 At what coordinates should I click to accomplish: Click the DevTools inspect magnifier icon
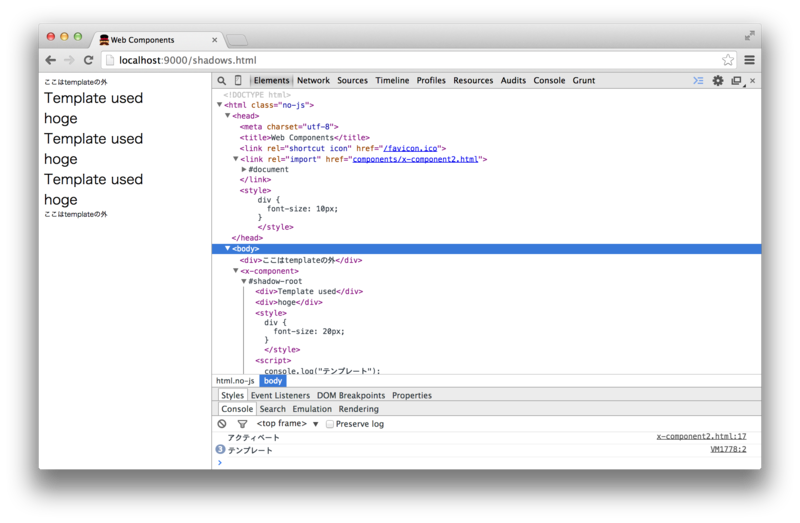coord(221,81)
